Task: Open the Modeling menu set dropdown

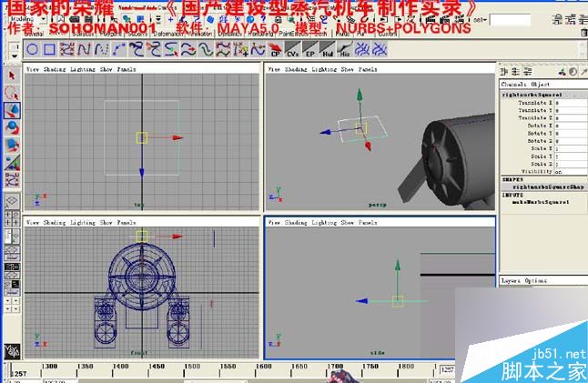Action: (27, 19)
